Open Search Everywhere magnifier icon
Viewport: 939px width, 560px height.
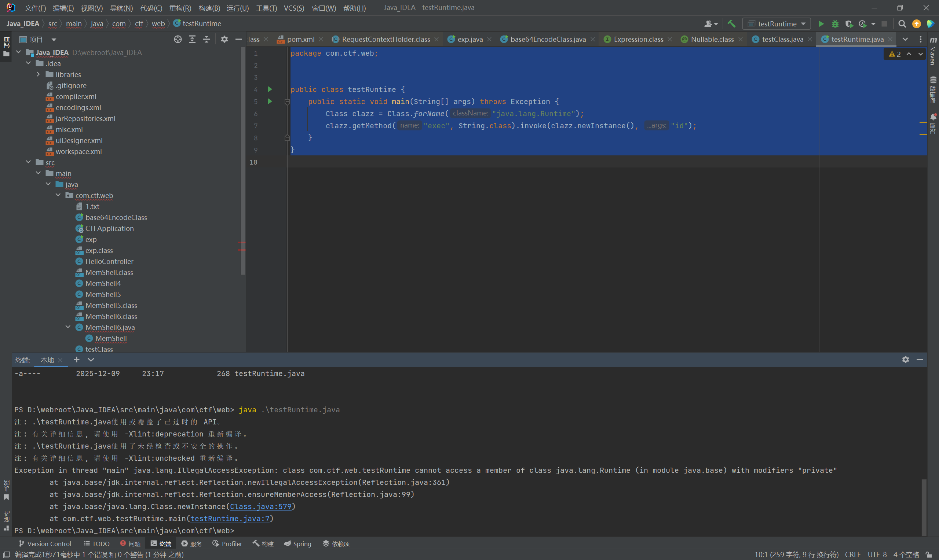tap(902, 24)
